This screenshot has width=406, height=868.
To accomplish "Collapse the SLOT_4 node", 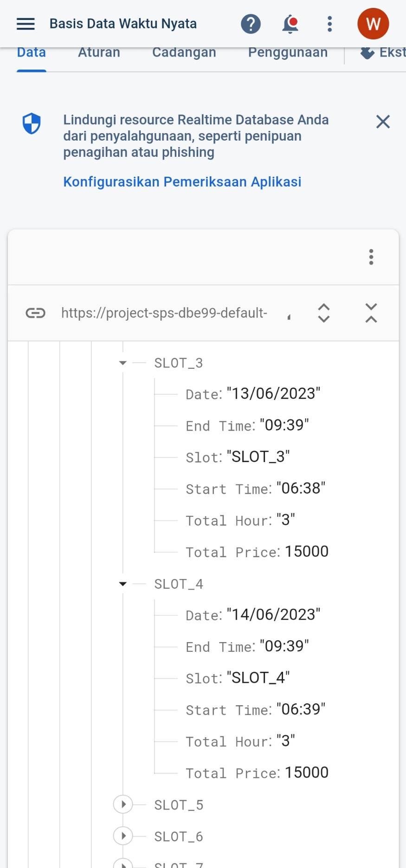I will 123,584.
